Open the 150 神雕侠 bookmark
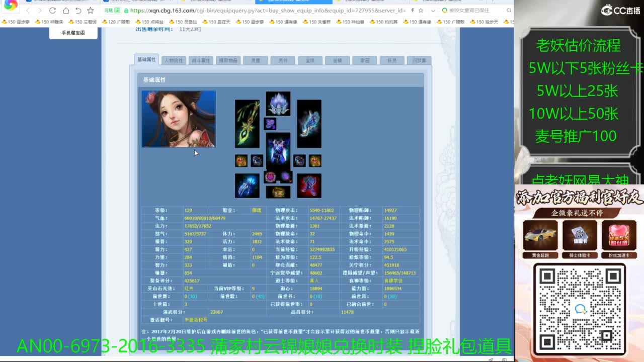The height and width of the screenshot is (362, 644). [49, 22]
